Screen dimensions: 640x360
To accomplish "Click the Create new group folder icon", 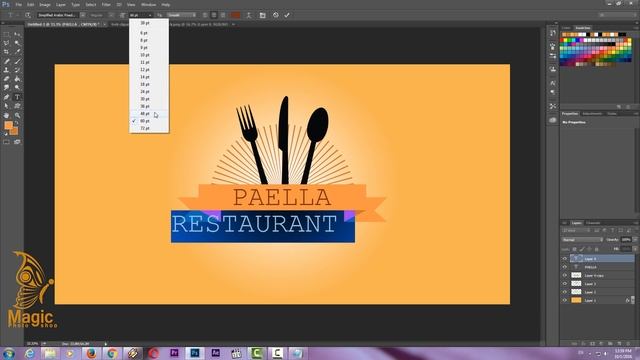I will tap(610, 344).
